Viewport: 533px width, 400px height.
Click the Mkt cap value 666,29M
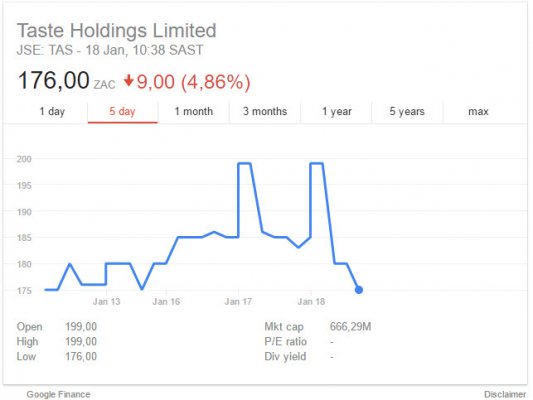pos(350,327)
